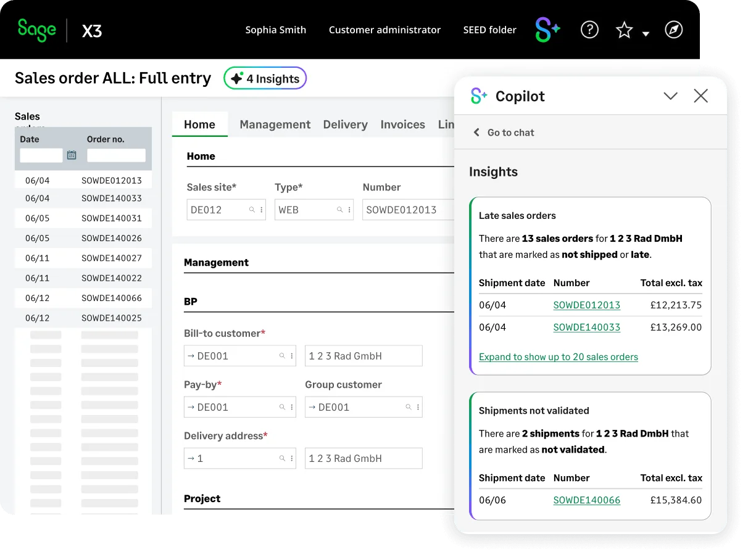This screenshot has width=748, height=560.
Task: Click the Date filter input field
Action: coord(41,155)
